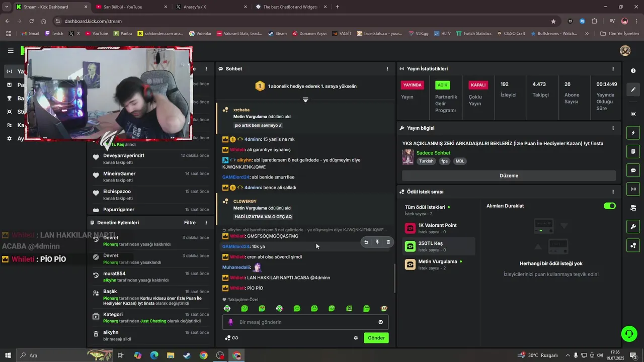
Task: Bookmark this page with the star icon
Action: tap(553, 21)
